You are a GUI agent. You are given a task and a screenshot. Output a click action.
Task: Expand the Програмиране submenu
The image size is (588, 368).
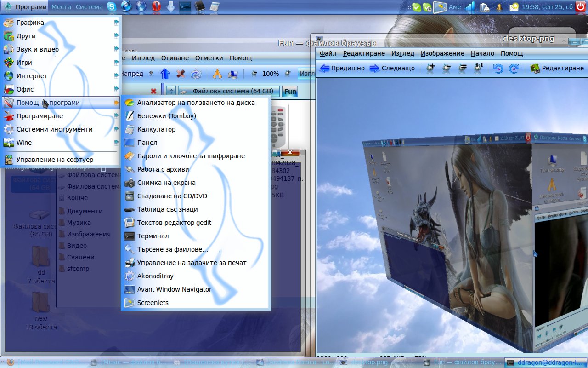pyautogui.click(x=61, y=116)
